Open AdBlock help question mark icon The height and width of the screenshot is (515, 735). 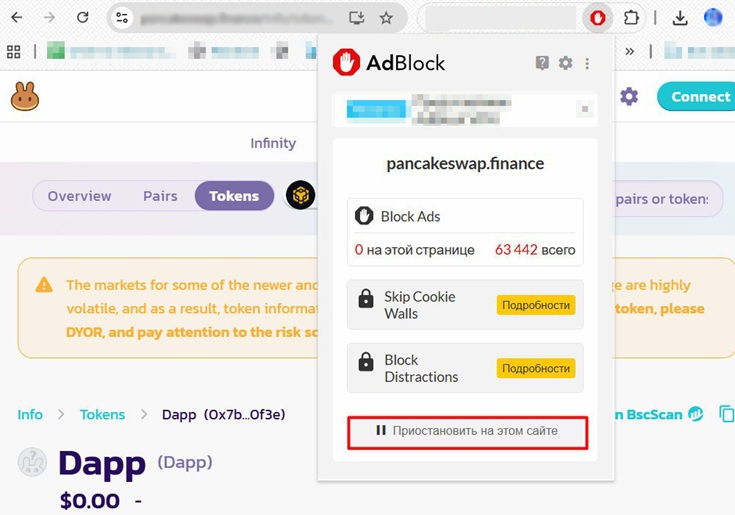(x=542, y=63)
